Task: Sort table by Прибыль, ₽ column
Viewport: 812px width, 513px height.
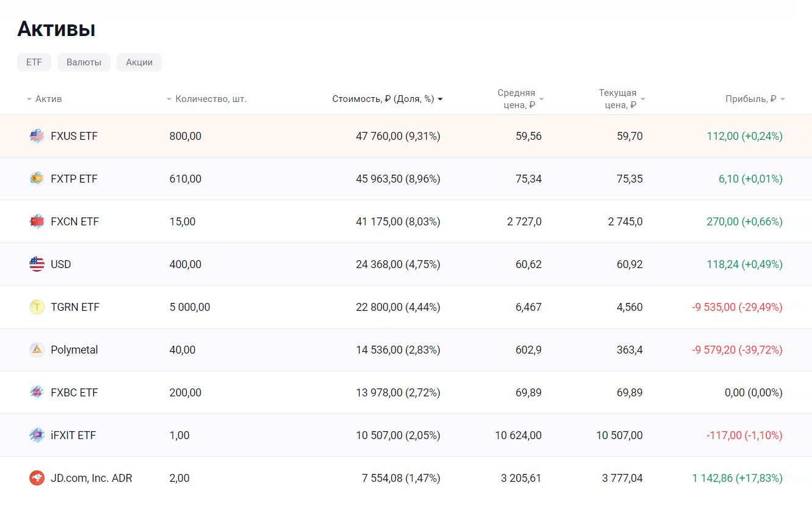Action: [755, 99]
